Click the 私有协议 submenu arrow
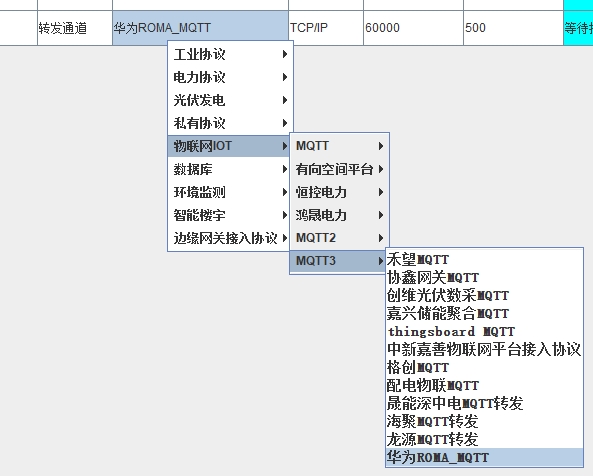 point(285,123)
